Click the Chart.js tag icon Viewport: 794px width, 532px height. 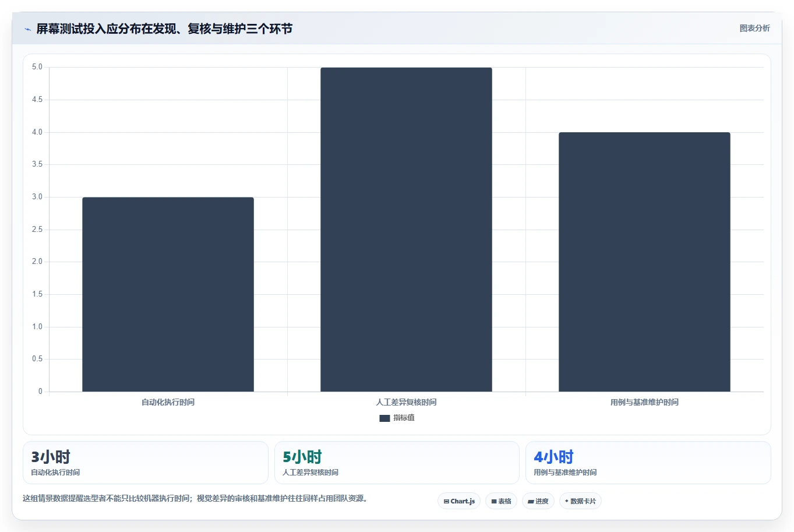446,501
